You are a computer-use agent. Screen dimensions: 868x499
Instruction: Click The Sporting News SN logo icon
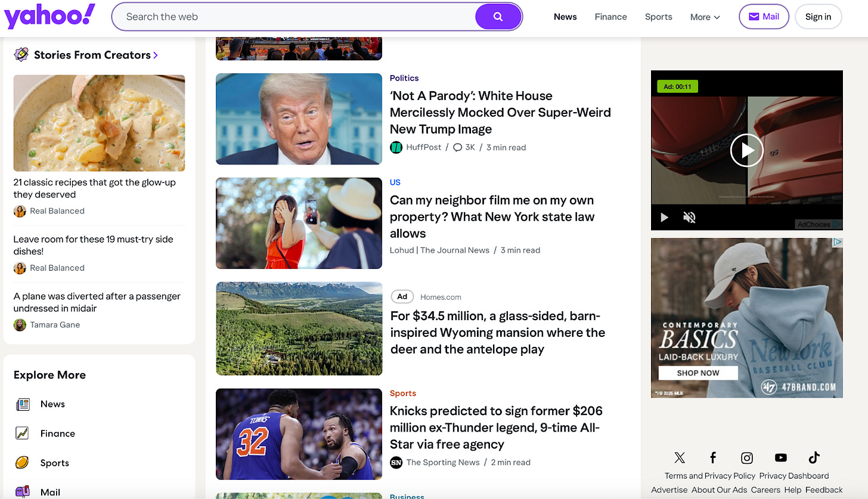(396, 462)
